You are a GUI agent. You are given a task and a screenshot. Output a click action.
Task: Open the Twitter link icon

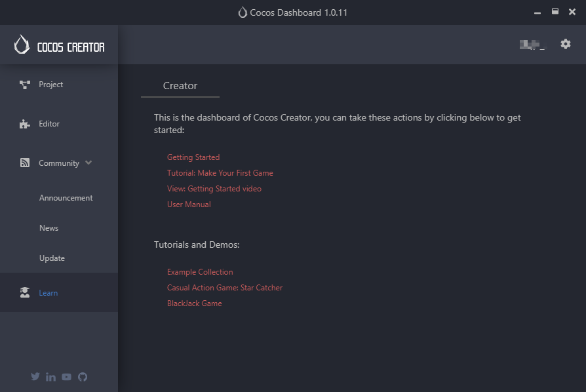click(x=35, y=377)
